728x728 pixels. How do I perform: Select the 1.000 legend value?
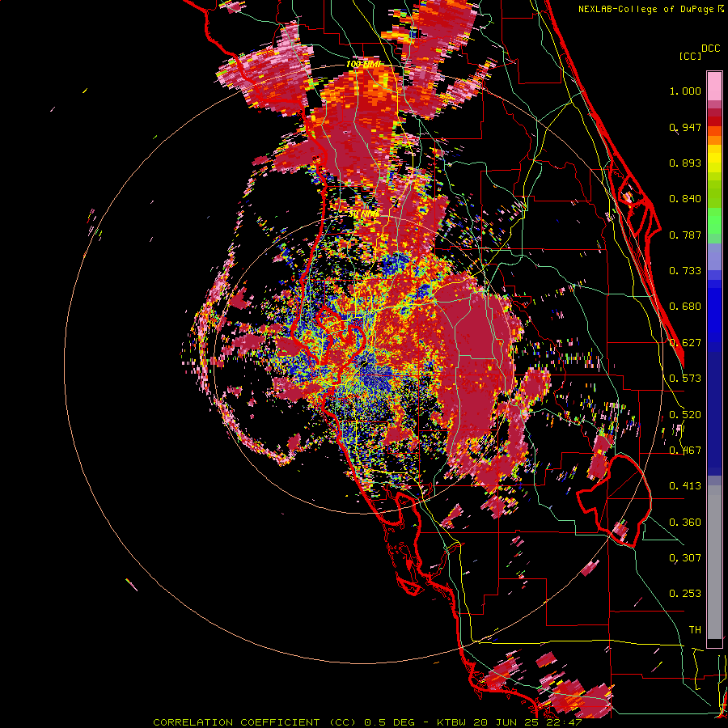tap(685, 91)
